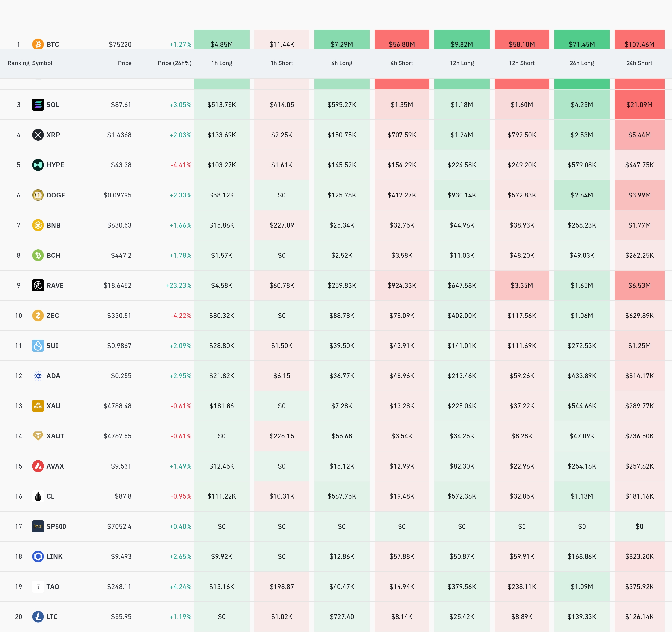Sort by Ranking column header
The height and width of the screenshot is (632, 672).
[19, 63]
